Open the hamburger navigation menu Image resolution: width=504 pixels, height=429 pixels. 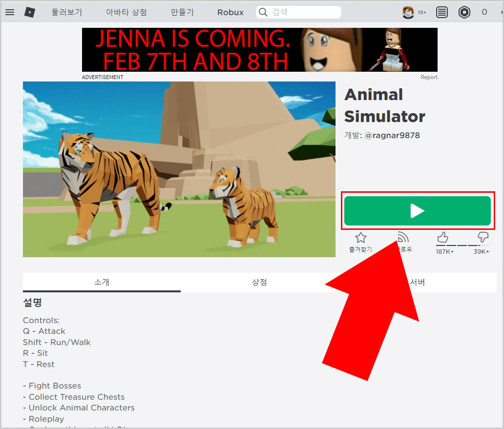[x=10, y=12]
